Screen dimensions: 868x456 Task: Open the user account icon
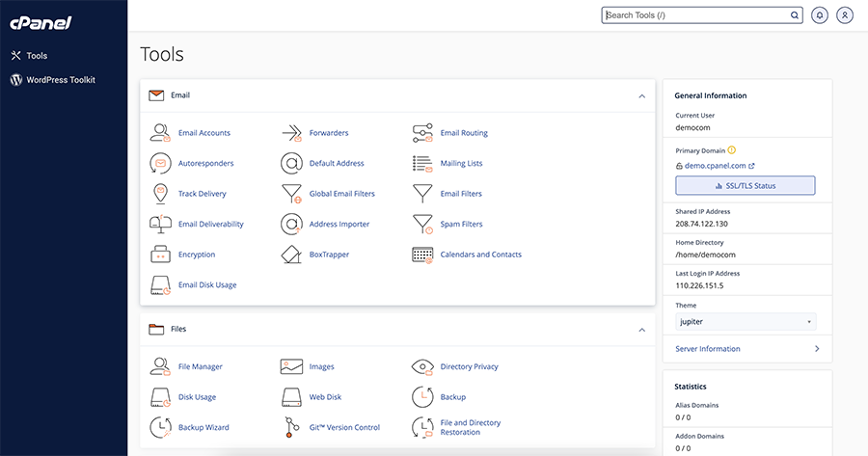click(x=845, y=14)
